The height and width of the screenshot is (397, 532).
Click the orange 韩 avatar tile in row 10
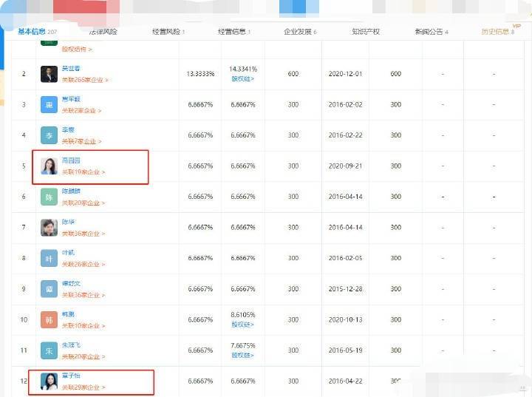click(x=50, y=320)
